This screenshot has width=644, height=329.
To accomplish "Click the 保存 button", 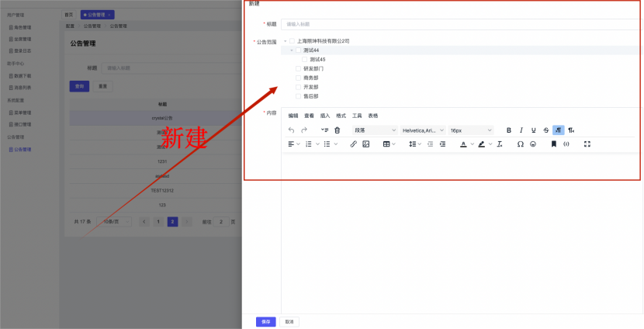I will [265, 321].
